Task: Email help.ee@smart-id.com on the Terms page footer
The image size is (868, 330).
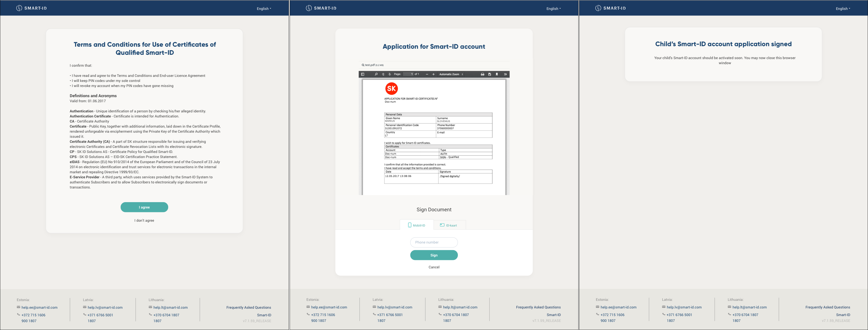Action: tap(39, 307)
